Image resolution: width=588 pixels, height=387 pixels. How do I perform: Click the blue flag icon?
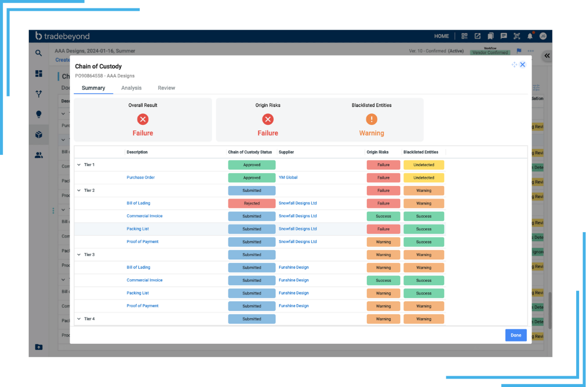click(519, 51)
